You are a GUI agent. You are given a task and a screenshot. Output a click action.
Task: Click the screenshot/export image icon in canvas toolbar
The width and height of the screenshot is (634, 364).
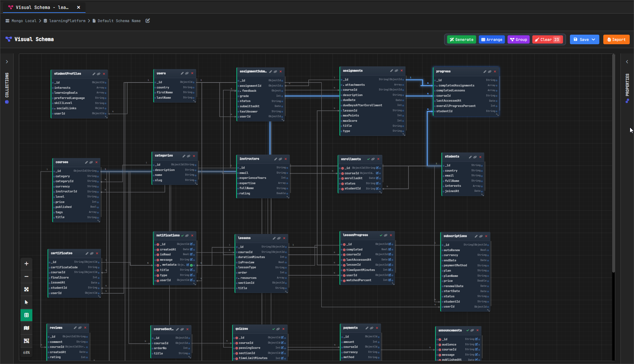(x=26, y=341)
